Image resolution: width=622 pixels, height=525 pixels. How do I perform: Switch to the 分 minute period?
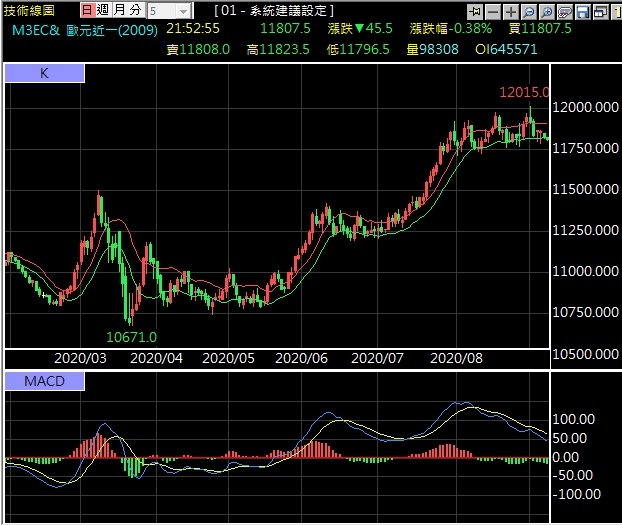coord(135,10)
